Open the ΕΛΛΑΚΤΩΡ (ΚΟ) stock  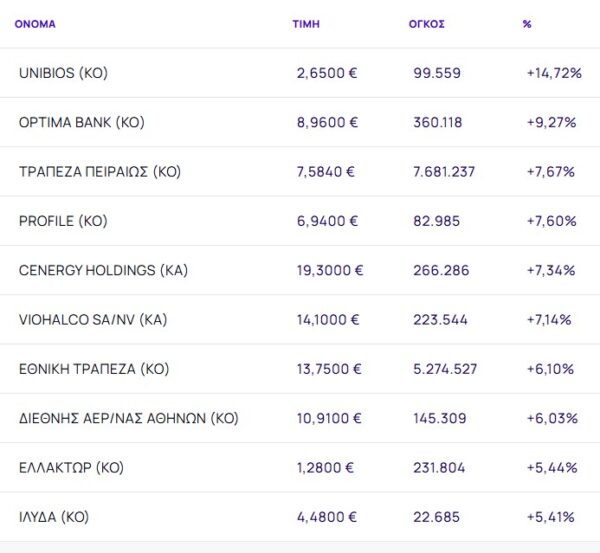pos(70,468)
